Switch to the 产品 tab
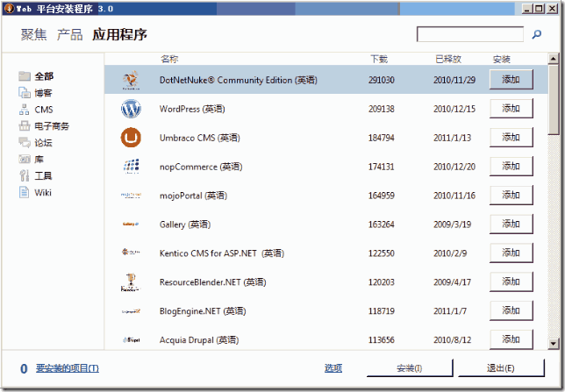This screenshot has height=392, width=565. point(70,34)
